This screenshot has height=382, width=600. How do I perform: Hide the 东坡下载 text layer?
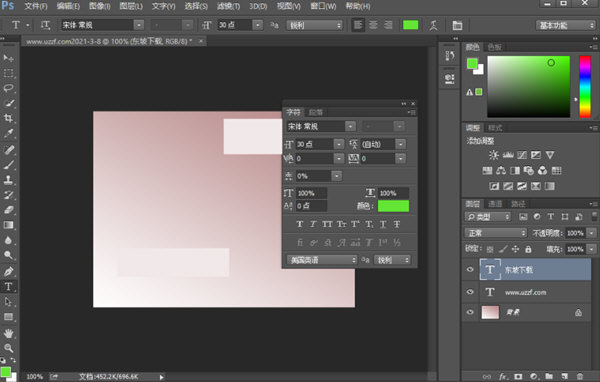click(470, 269)
